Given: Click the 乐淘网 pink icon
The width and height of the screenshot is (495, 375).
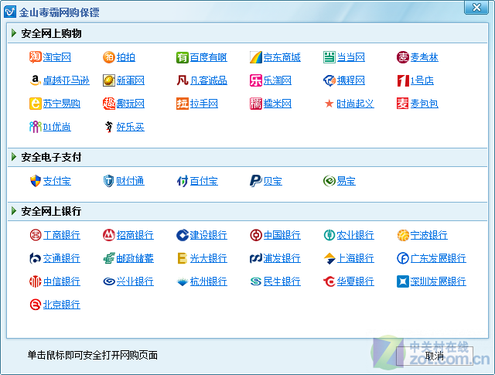Looking at the screenshot, I should click(x=256, y=80).
